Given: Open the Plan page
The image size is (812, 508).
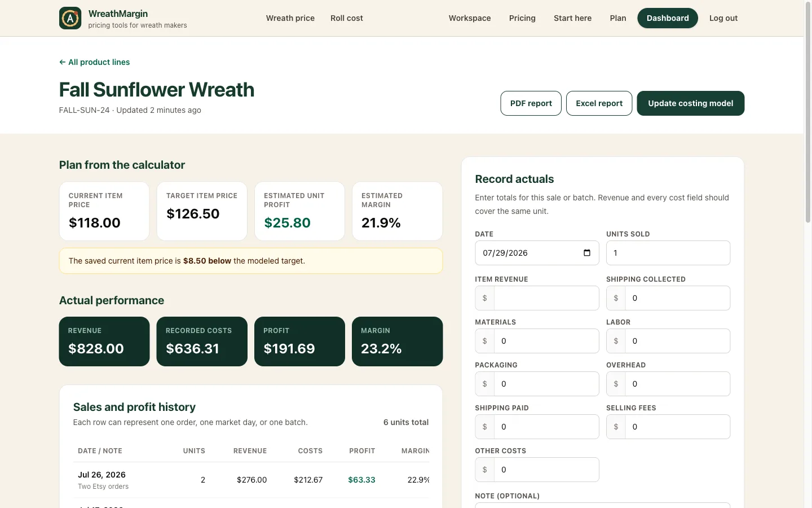Looking at the screenshot, I should pyautogui.click(x=618, y=18).
